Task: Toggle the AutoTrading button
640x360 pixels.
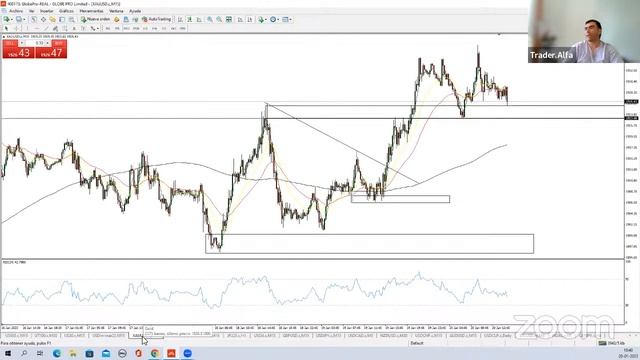Action: [156, 19]
